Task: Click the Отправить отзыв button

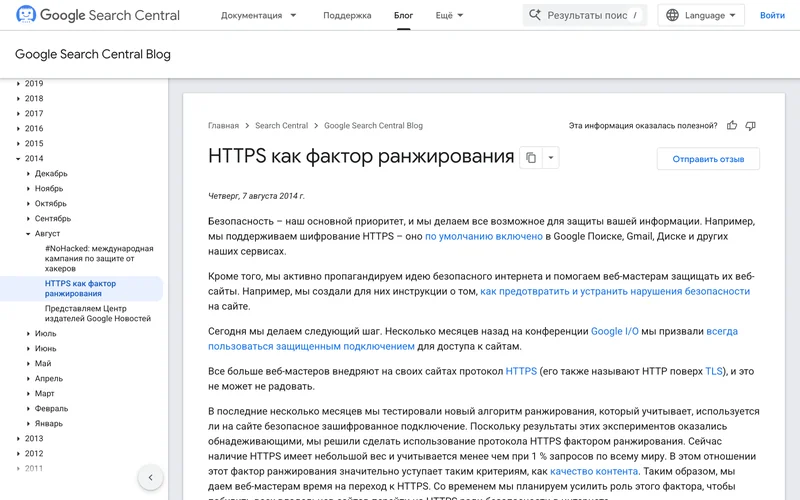Action: point(708,159)
